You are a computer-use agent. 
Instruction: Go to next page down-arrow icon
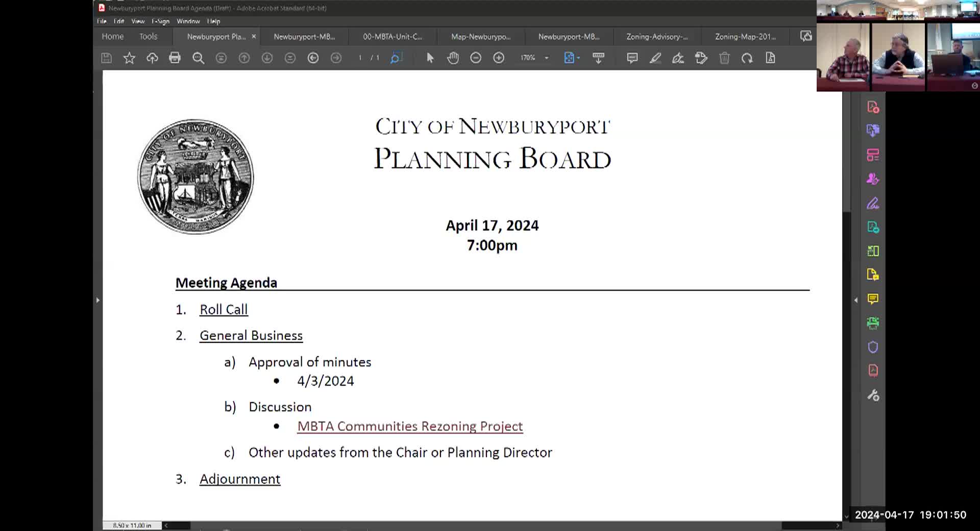[x=267, y=58]
